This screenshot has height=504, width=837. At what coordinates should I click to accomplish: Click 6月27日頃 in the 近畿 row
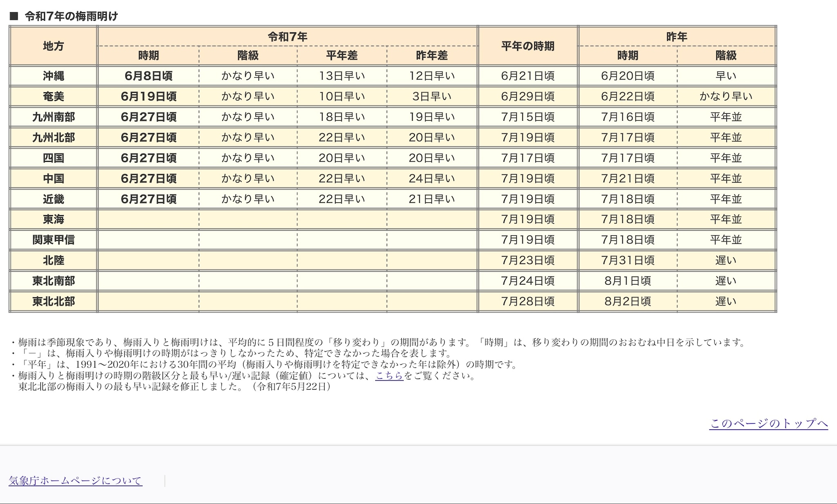point(148,199)
